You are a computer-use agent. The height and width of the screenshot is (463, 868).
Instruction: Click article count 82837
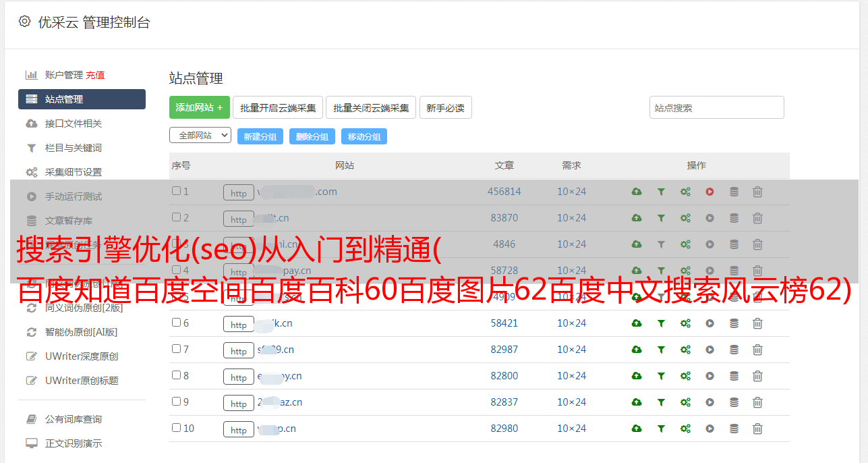(504, 402)
